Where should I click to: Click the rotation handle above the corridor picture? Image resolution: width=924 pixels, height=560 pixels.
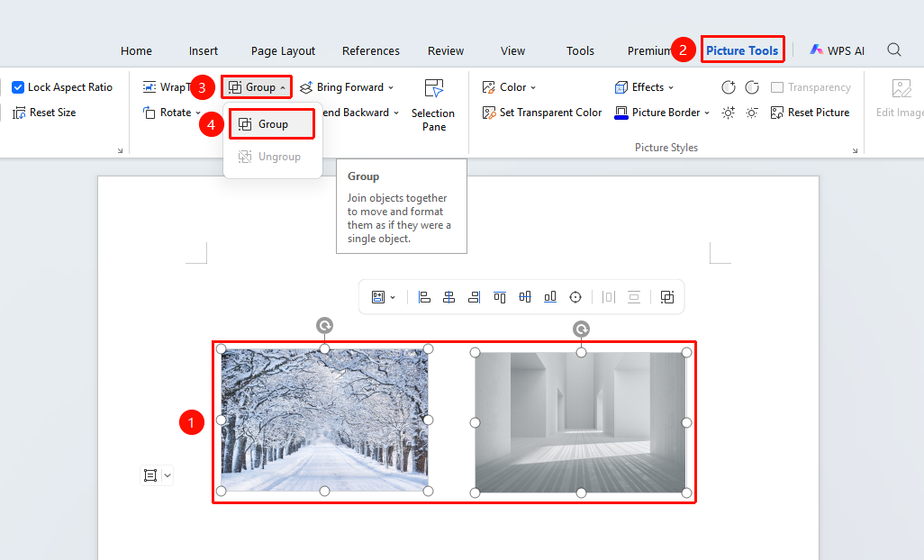click(x=581, y=329)
